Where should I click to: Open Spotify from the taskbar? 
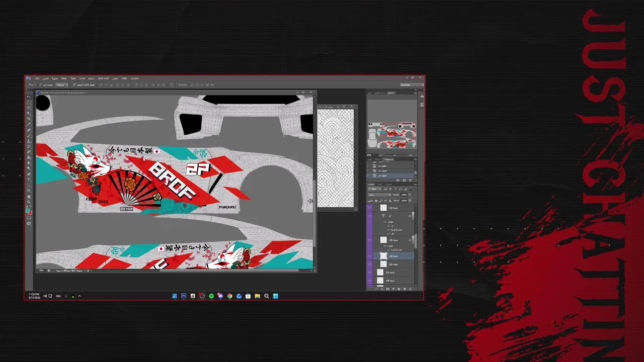pyautogui.click(x=211, y=296)
